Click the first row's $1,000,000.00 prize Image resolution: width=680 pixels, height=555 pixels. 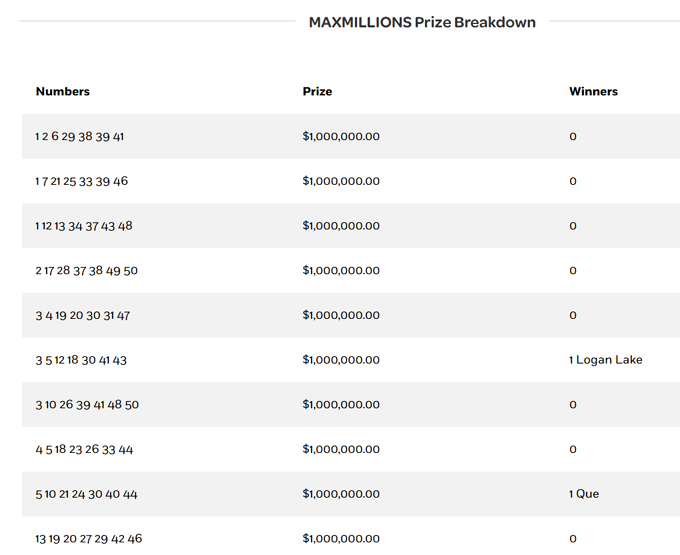coord(341,136)
